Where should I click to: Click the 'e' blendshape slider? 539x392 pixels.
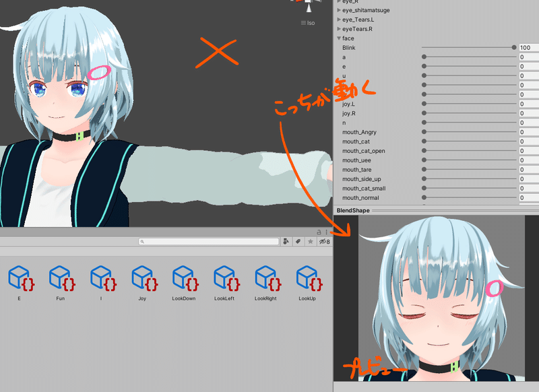tap(469, 66)
